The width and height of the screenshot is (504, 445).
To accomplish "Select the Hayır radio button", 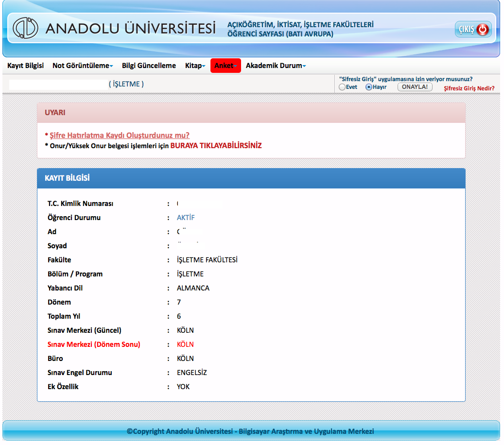I will pyautogui.click(x=369, y=87).
